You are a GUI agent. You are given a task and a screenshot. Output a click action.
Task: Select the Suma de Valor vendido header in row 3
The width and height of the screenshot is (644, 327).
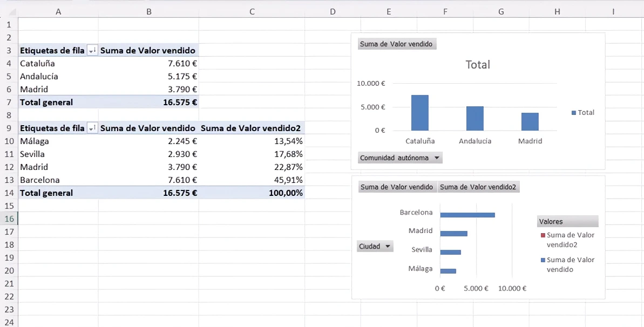click(148, 51)
